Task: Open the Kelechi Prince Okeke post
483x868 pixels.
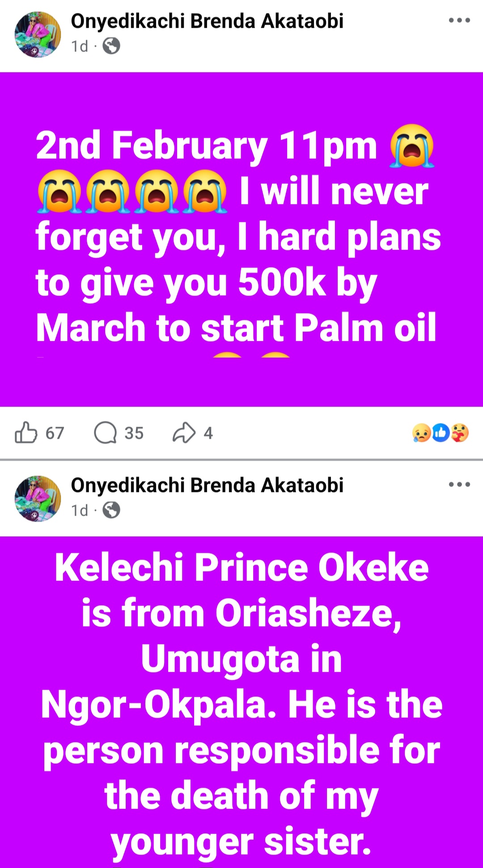Action: click(241, 702)
